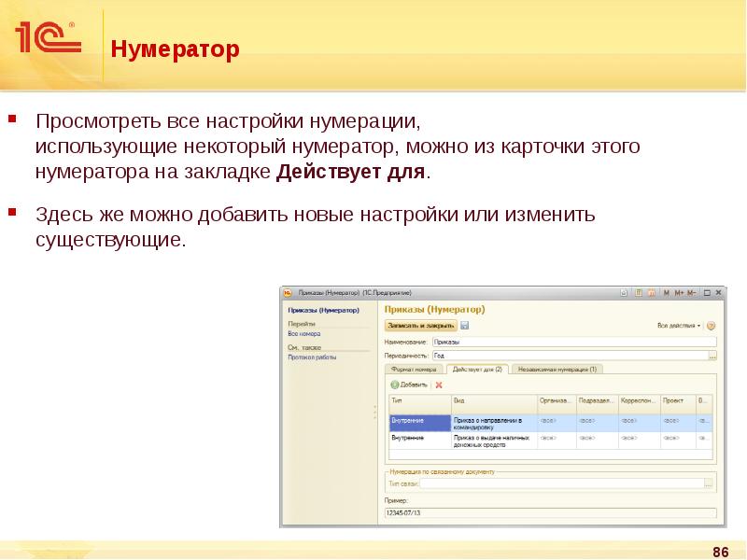Open the help question mark icon
This screenshot has width=747, height=560.
[x=711, y=326]
